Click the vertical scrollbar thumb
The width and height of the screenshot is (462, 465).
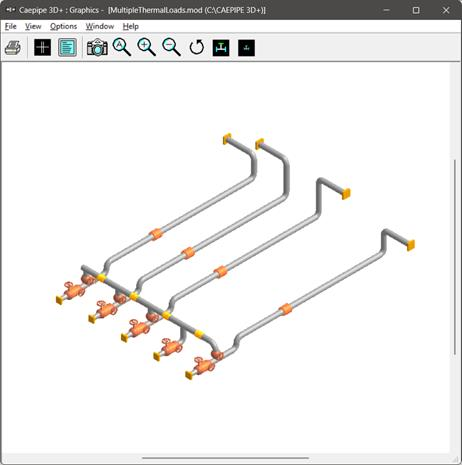pyautogui.click(x=455, y=257)
